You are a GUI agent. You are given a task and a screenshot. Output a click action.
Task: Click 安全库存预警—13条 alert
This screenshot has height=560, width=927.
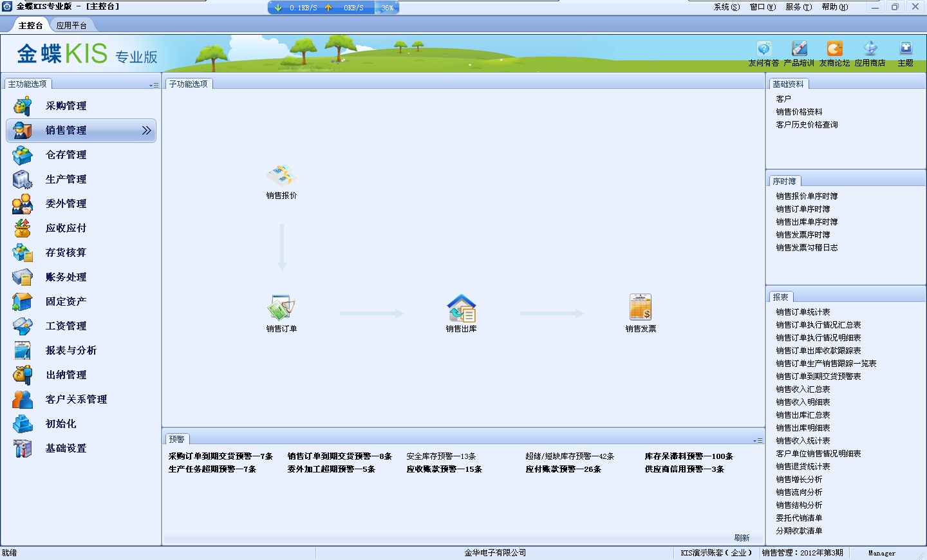pos(441,456)
